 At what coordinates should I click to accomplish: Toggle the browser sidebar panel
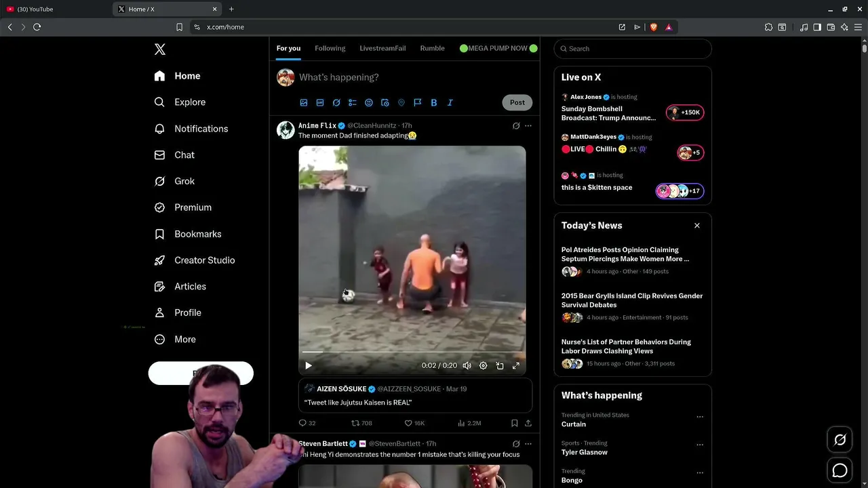(817, 27)
